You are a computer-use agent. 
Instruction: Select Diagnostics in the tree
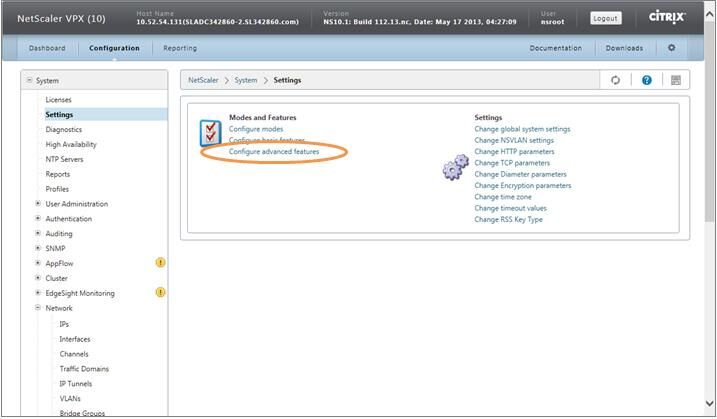[x=64, y=129]
